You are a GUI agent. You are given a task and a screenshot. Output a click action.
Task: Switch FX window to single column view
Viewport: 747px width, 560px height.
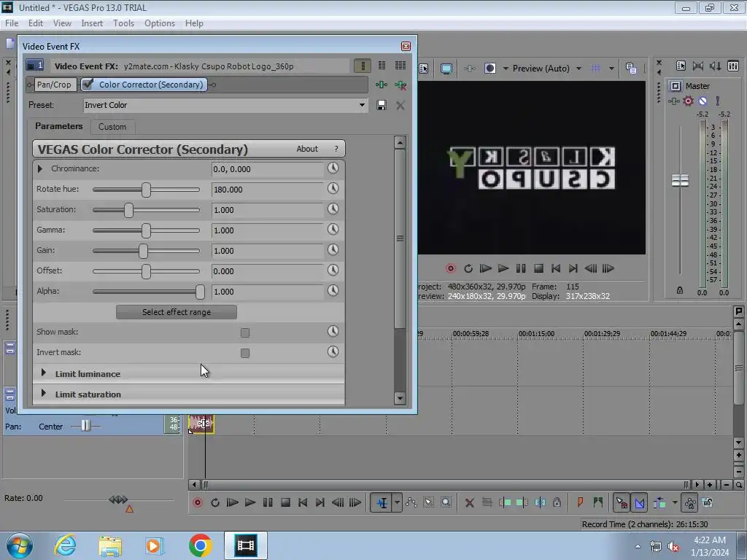363,66
